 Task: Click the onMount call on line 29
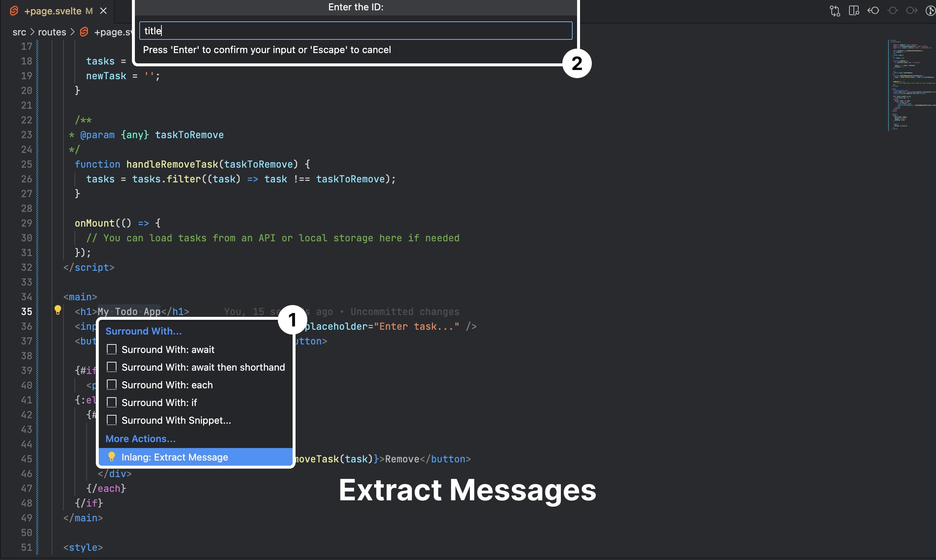point(94,223)
